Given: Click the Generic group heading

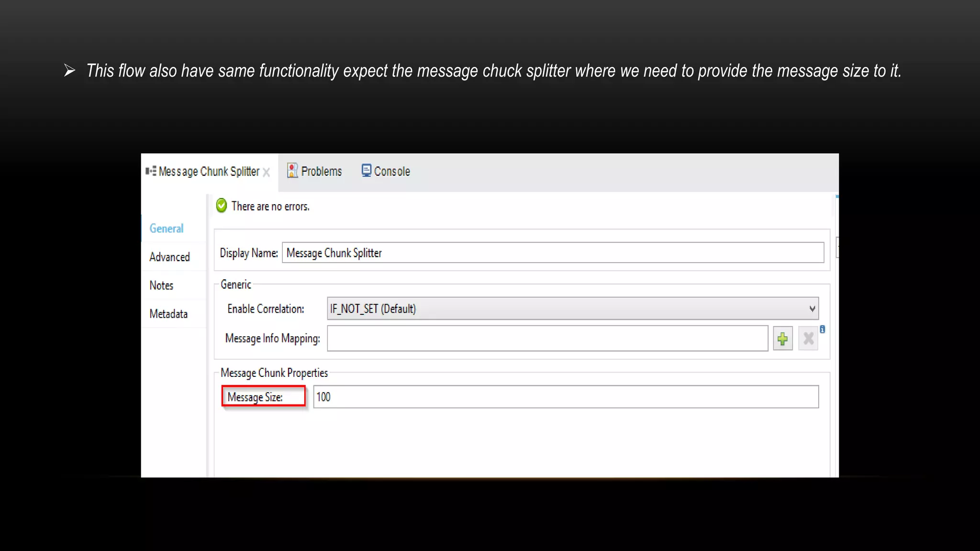Looking at the screenshot, I should coord(236,285).
